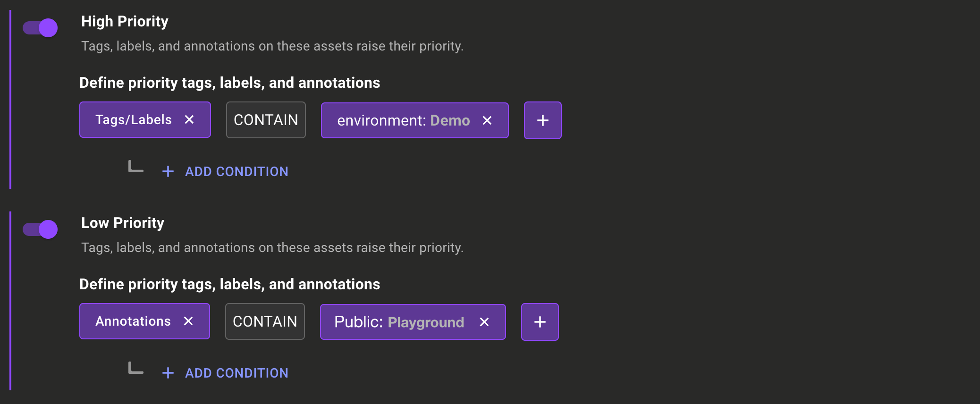Open the CONTAIN operator under Low Priority
The width and height of the screenshot is (980, 404).
(265, 321)
